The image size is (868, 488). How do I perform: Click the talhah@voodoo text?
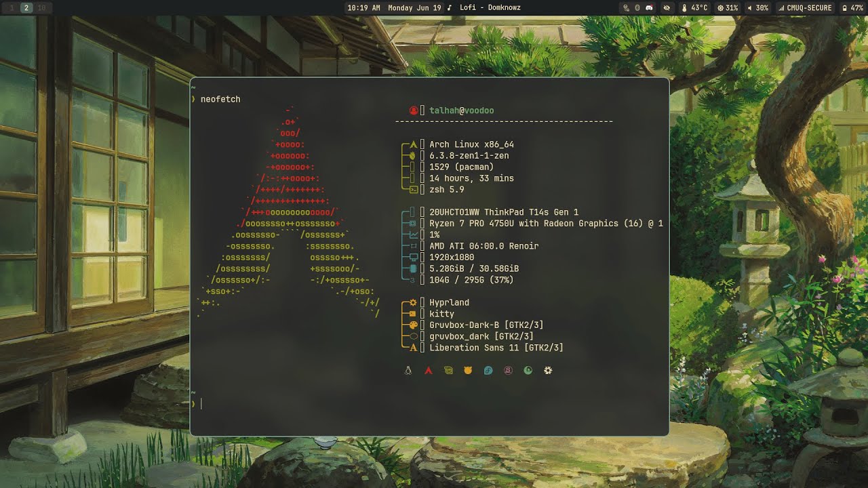pyautogui.click(x=461, y=110)
